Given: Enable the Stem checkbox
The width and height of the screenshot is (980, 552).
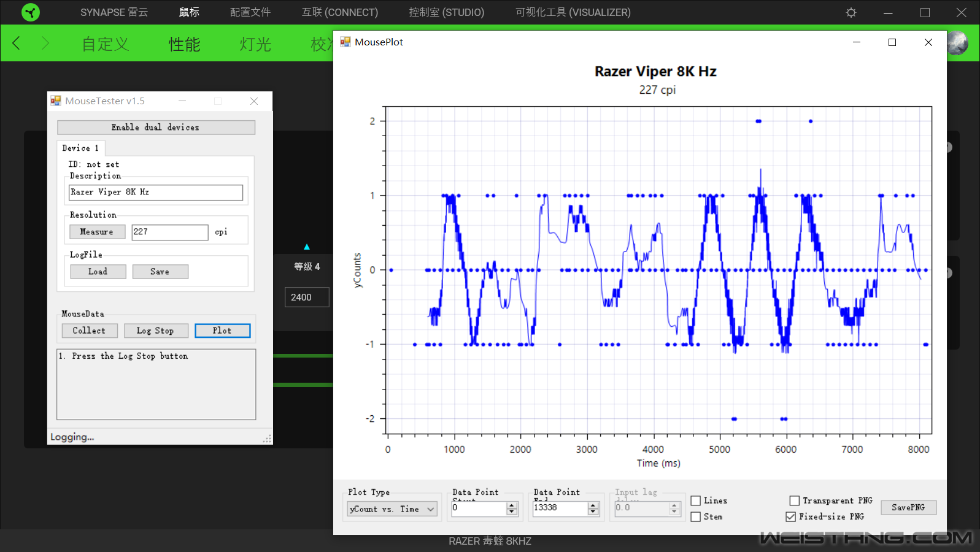Looking at the screenshot, I should [x=696, y=516].
